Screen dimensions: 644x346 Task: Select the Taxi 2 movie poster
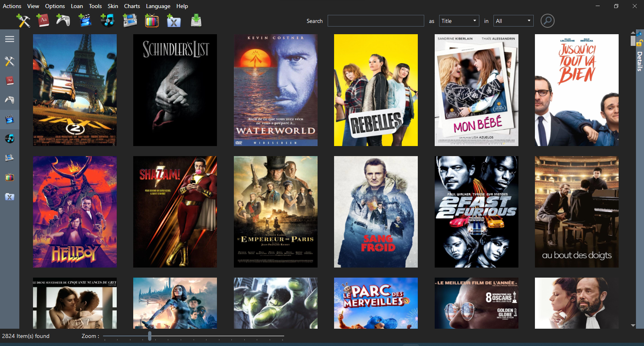click(x=75, y=90)
